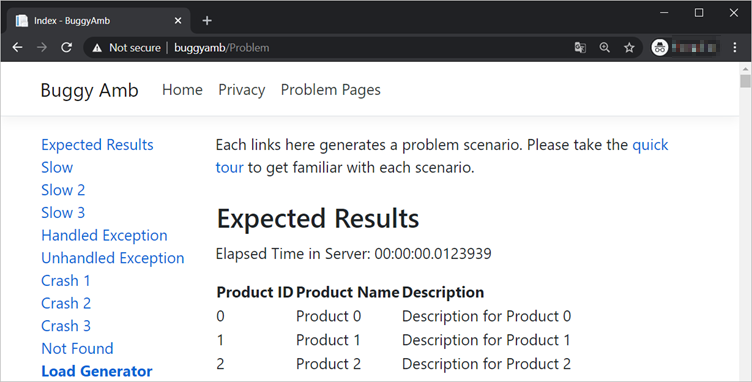
Task: Click the scrollbar up arrow
Action: 745,68
